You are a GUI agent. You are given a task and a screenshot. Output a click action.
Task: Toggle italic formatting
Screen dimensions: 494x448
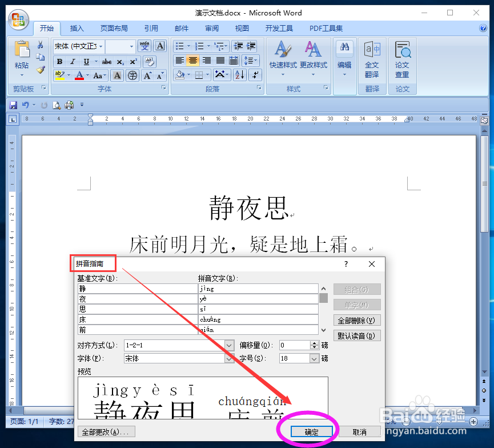coord(73,62)
